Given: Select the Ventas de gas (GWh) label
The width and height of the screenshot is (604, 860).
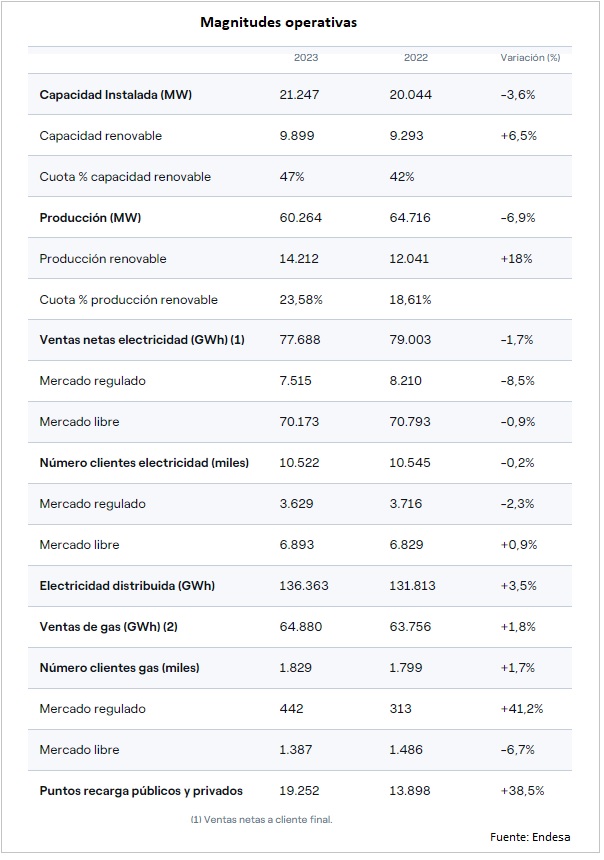Looking at the screenshot, I should 109,627.
